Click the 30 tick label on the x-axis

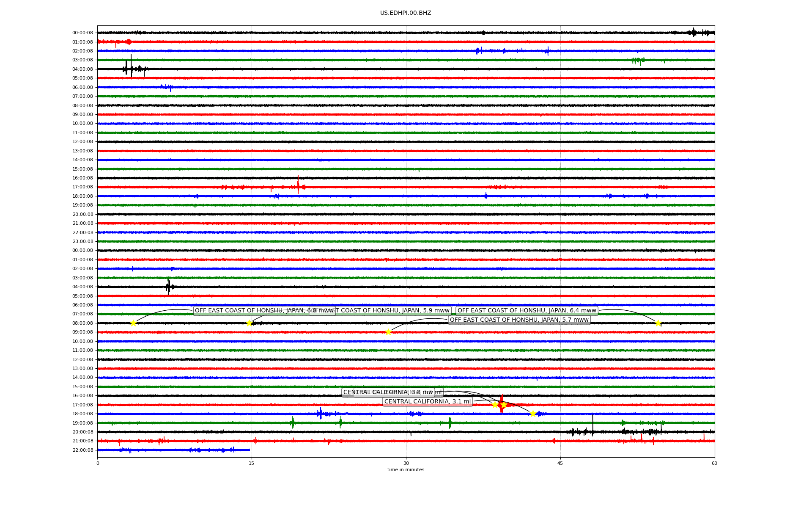pyautogui.click(x=406, y=464)
